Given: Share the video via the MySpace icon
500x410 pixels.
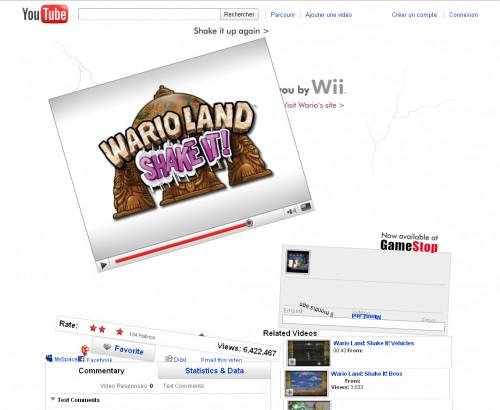Looking at the screenshot, I should [49, 358].
